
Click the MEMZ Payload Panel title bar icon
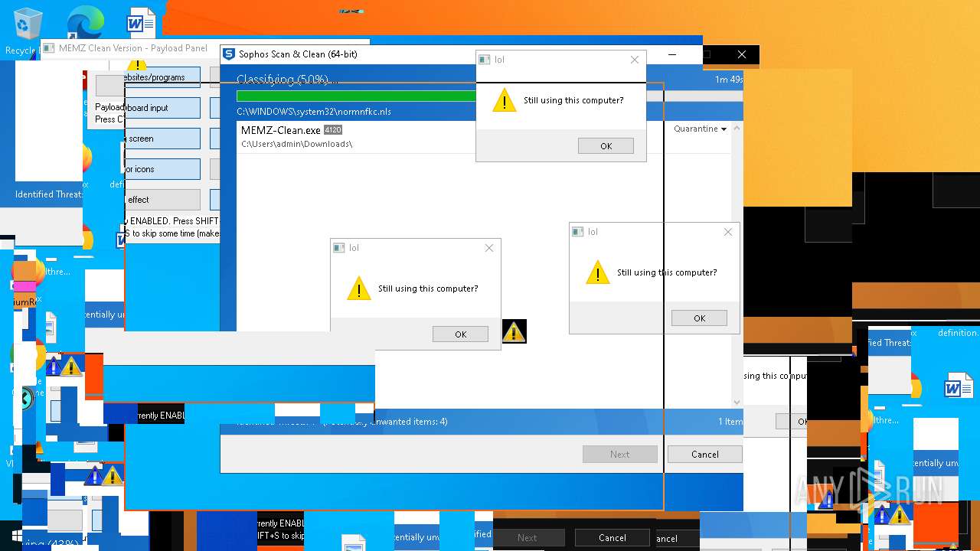(50, 48)
